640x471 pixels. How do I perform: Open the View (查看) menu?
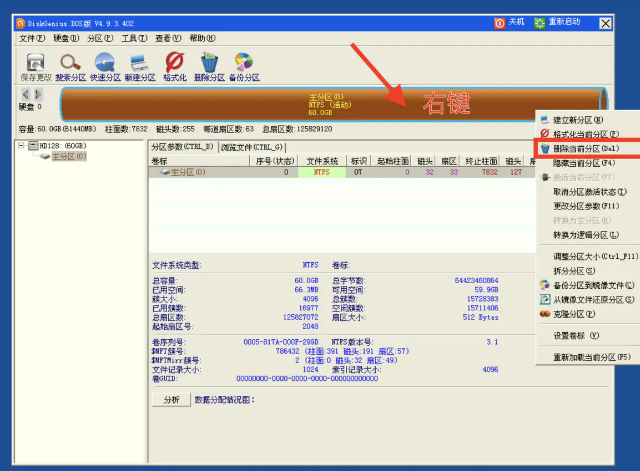[x=168, y=38]
